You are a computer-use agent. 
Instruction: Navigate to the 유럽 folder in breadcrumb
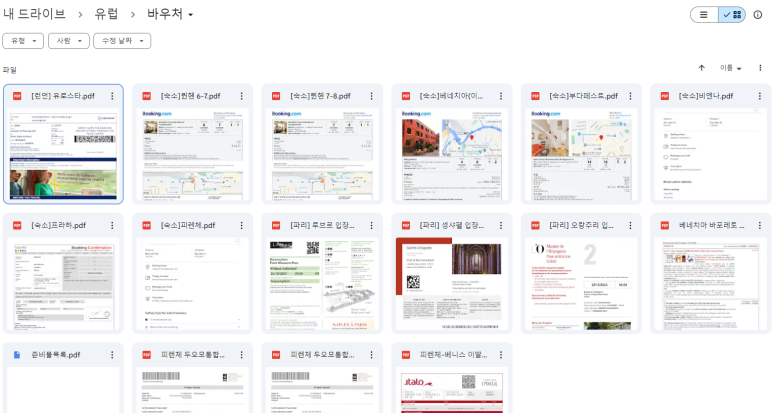(x=106, y=14)
